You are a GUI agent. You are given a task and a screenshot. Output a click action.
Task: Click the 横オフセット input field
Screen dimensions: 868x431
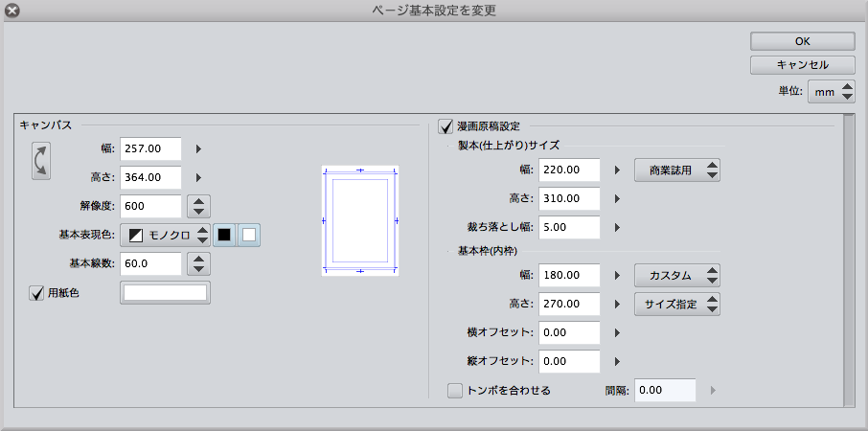569,332
